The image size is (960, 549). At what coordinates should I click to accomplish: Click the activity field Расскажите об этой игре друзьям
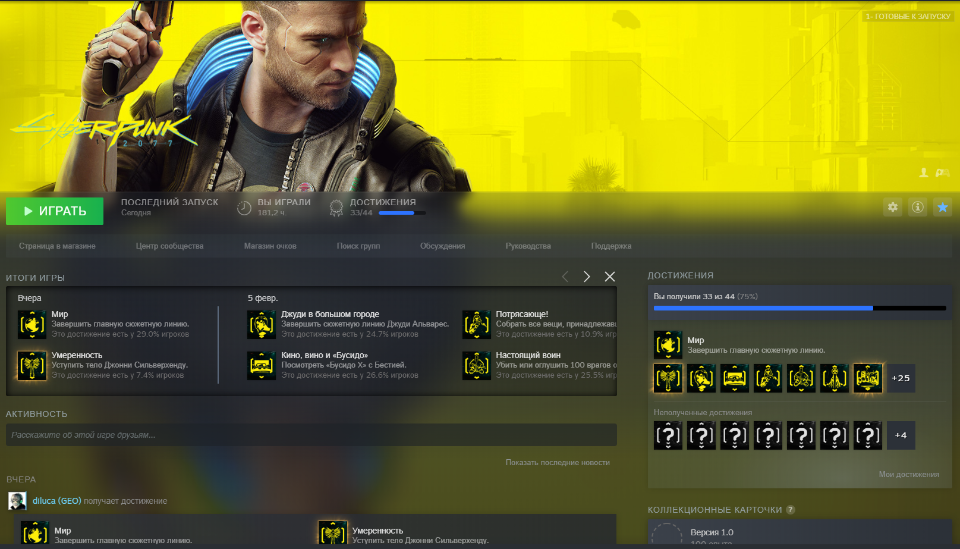(x=311, y=435)
